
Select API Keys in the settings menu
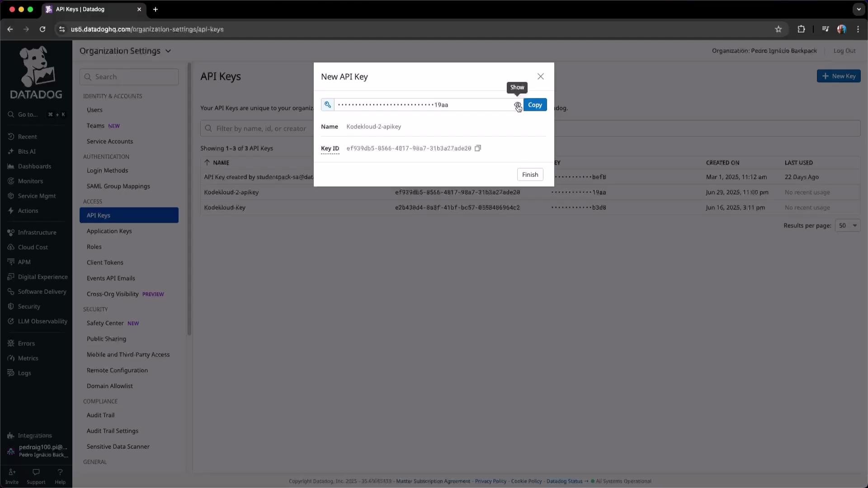129,215
